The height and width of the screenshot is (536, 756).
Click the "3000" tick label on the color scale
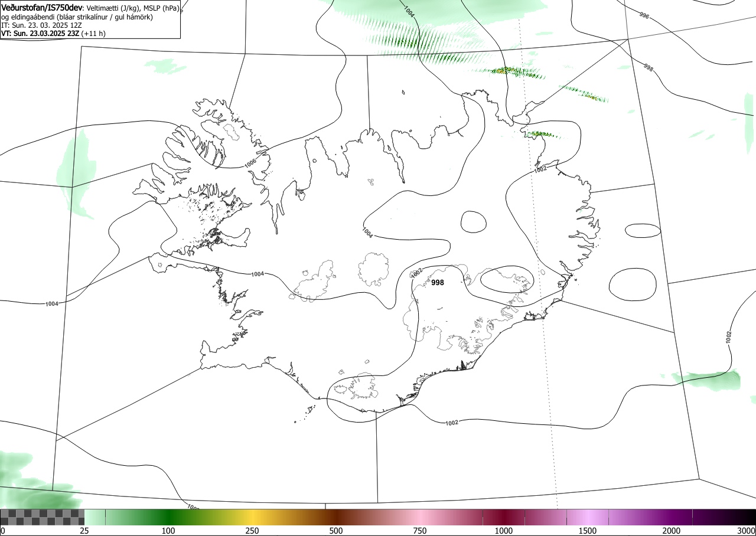[746, 531]
